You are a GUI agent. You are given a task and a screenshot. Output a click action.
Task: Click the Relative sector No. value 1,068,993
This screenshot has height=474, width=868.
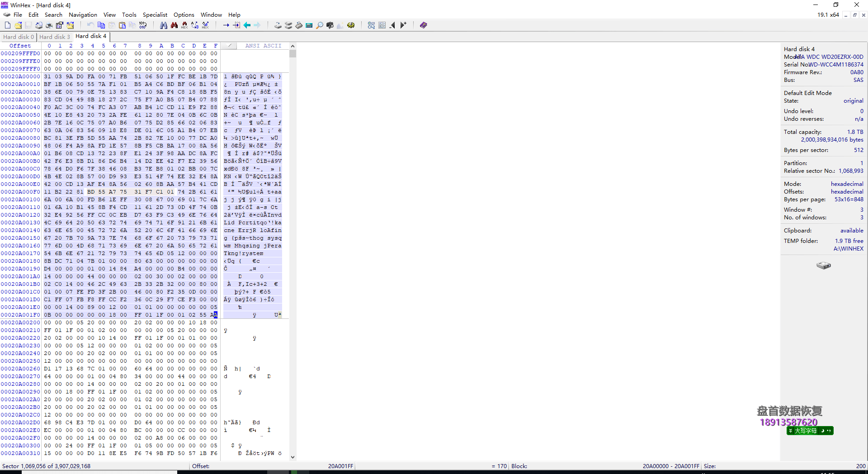851,171
